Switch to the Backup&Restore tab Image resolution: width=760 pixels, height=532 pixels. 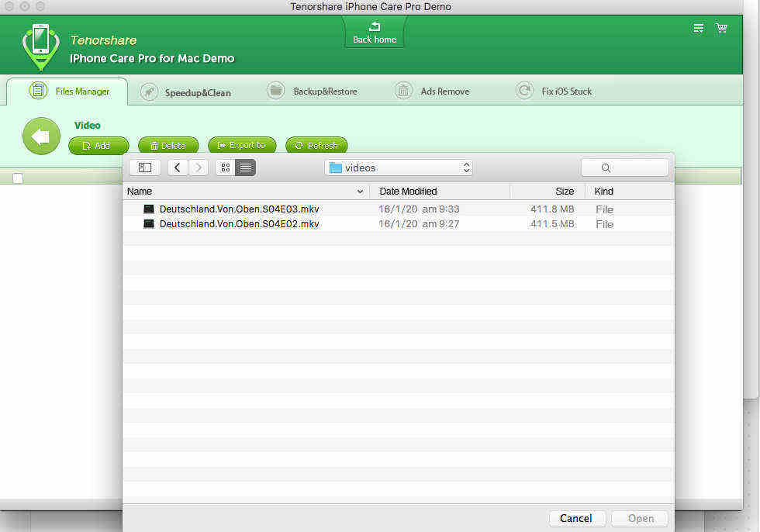(313, 91)
